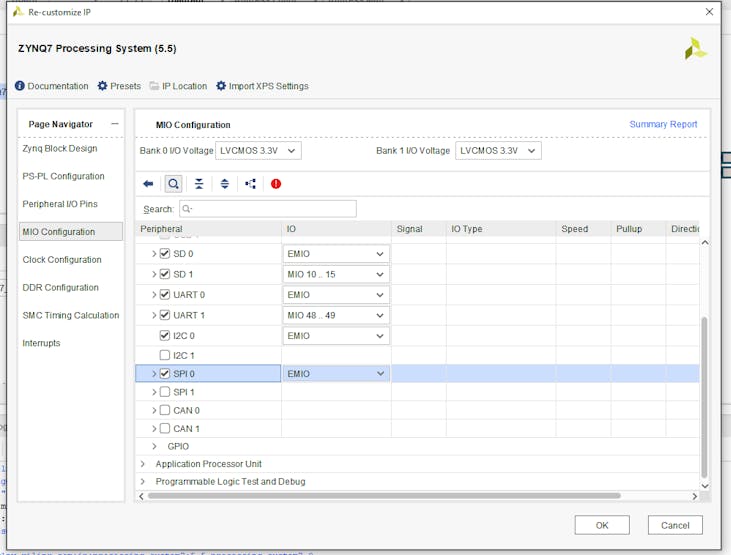The width and height of the screenshot is (731, 555).
Task: Open the Summary Report link
Action: click(663, 124)
